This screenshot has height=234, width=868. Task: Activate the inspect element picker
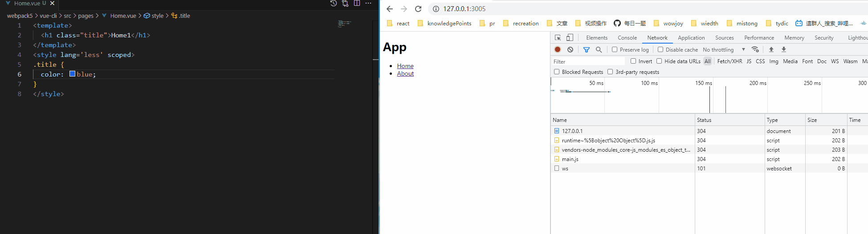tap(558, 38)
